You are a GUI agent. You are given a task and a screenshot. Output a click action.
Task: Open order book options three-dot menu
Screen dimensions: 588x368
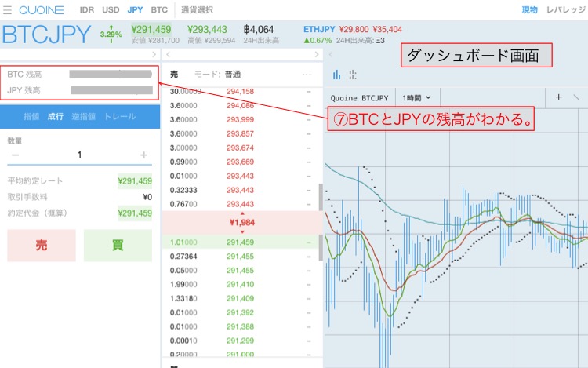(307, 75)
